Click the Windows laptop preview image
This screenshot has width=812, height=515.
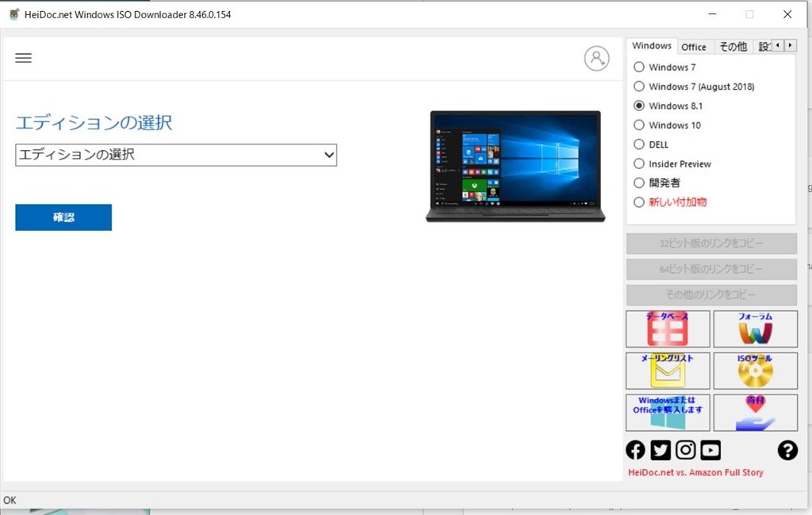tap(515, 167)
